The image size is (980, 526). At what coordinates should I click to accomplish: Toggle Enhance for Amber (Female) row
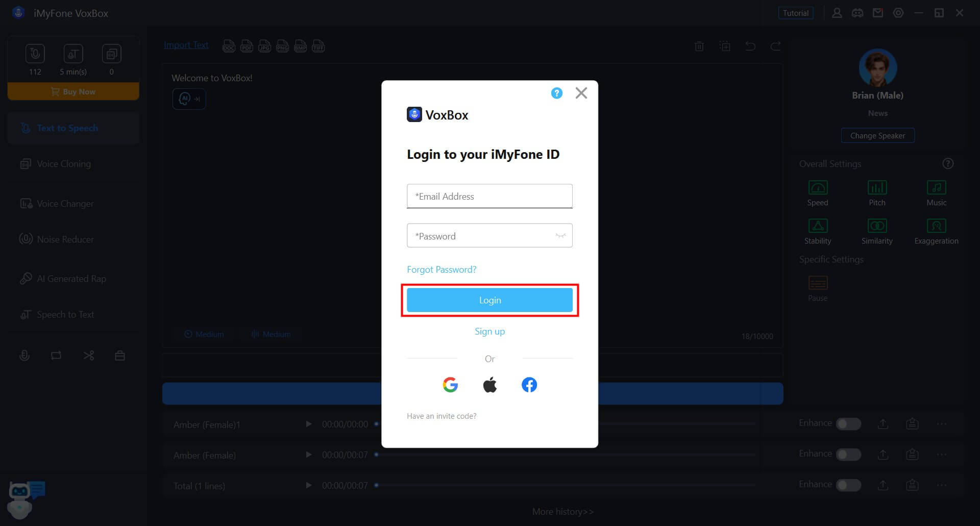[848, 455]
